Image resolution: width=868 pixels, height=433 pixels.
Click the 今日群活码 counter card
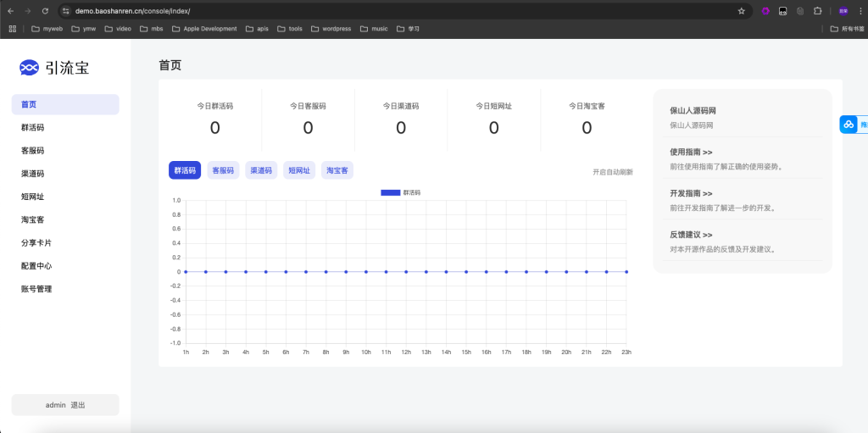coord(214,119)
